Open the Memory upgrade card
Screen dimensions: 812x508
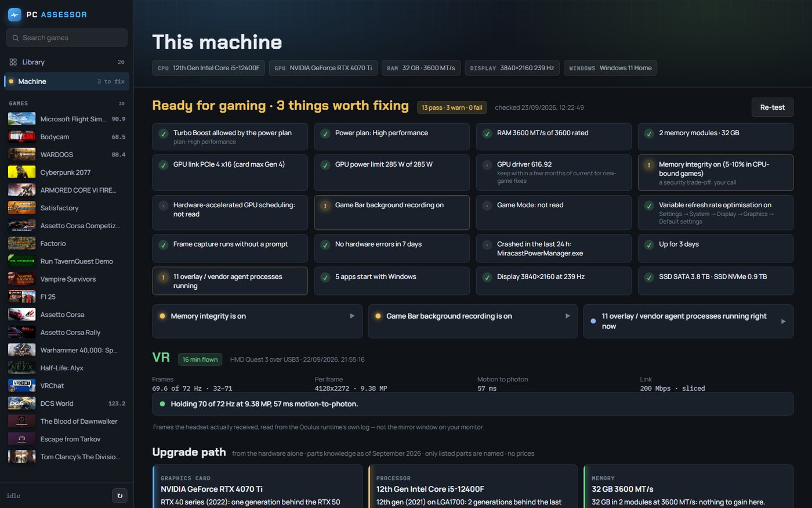(688, 487)
